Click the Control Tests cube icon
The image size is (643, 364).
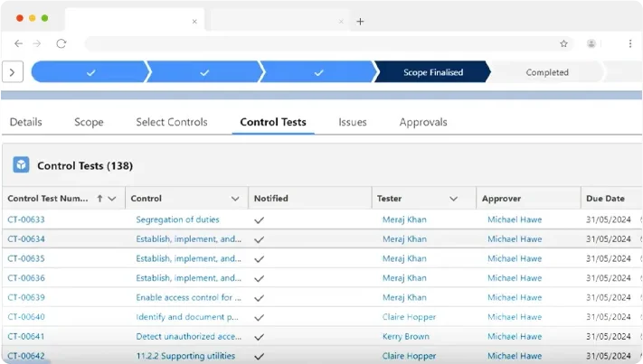coord(21,165)
